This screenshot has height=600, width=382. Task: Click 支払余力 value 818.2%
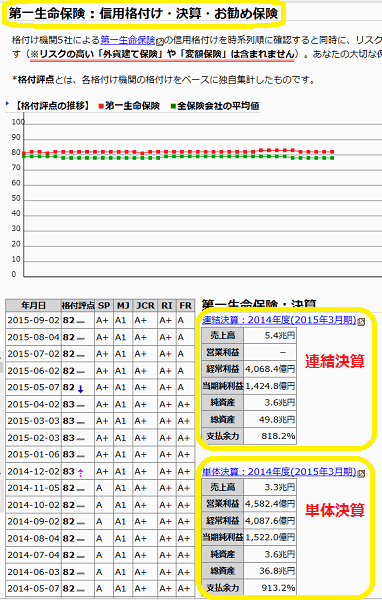click(x=270, y=436)
